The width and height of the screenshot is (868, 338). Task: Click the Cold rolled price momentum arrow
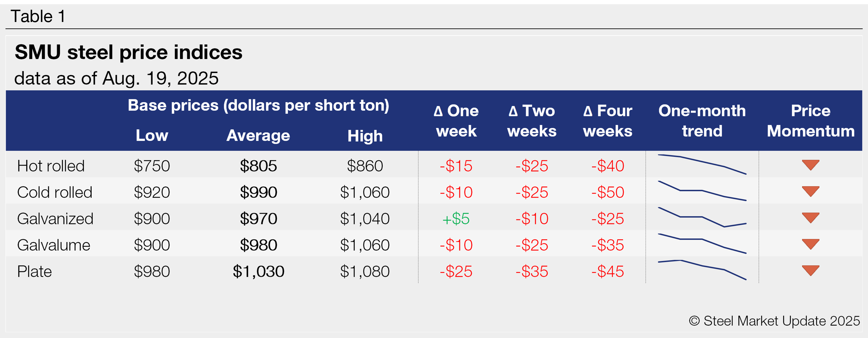pyautogui.click(x=810, y=191)
